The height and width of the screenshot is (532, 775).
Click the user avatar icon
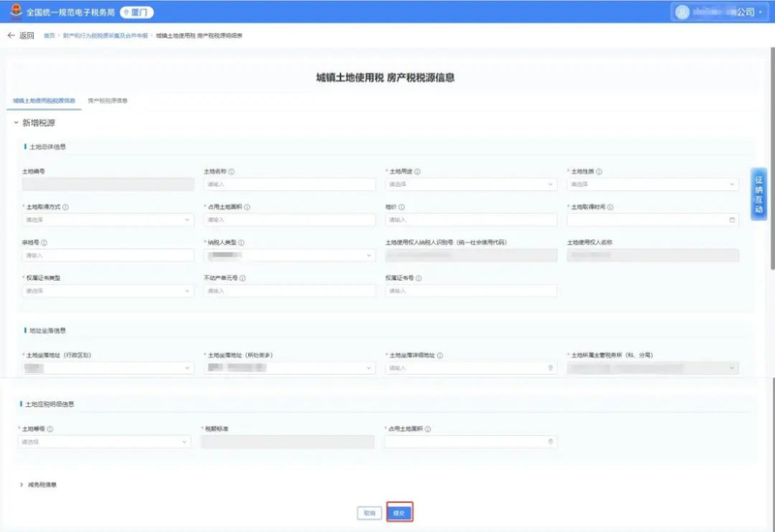682,12
